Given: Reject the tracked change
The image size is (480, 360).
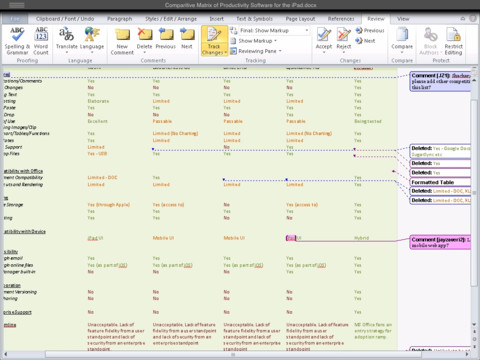Looking at the screenshot, I should point(344,41).
